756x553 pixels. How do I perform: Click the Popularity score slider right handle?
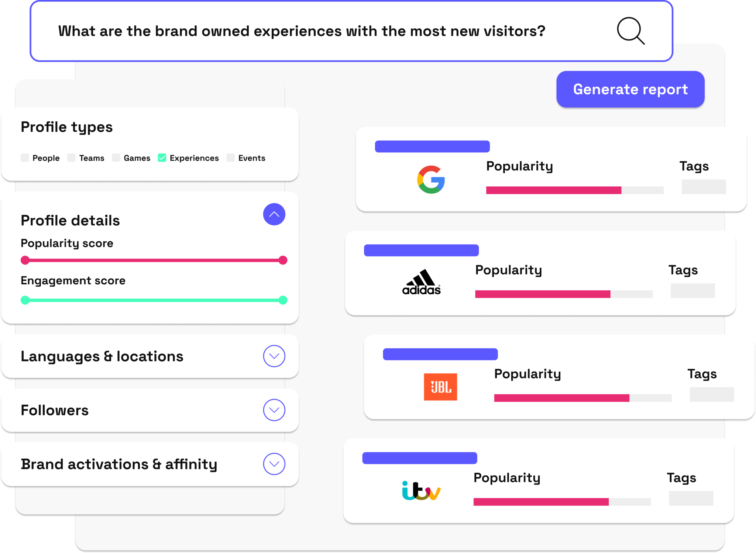pyautogui.click(x=283, y=260)
